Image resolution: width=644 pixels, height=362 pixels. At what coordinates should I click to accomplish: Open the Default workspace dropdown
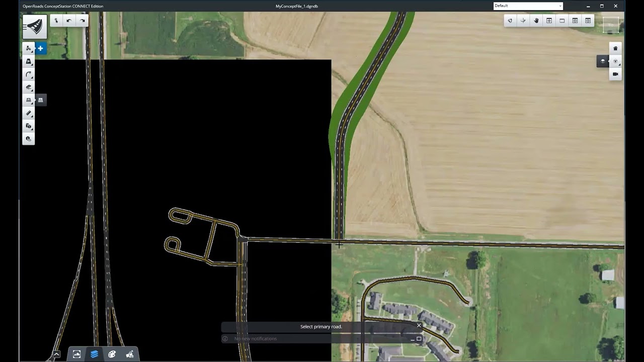pyautogui.click(x=528, y=6)
